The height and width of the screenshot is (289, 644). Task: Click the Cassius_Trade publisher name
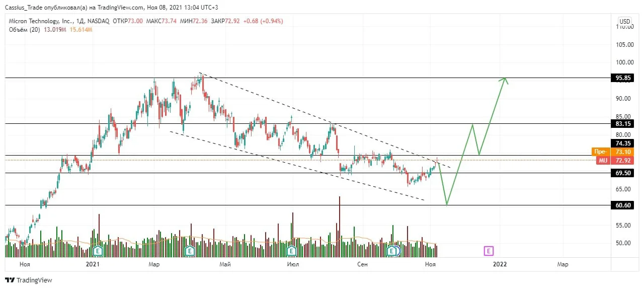coord(25,8)
